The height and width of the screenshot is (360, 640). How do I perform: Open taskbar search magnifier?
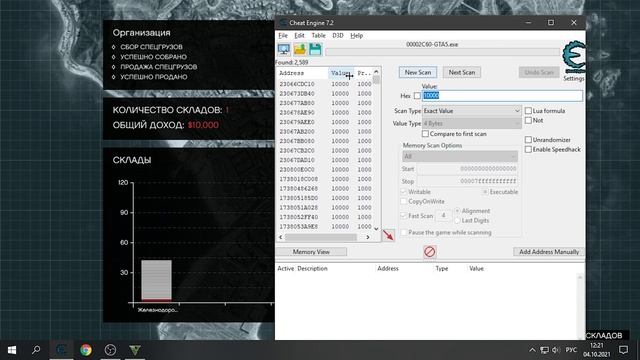tap(36, 350)
